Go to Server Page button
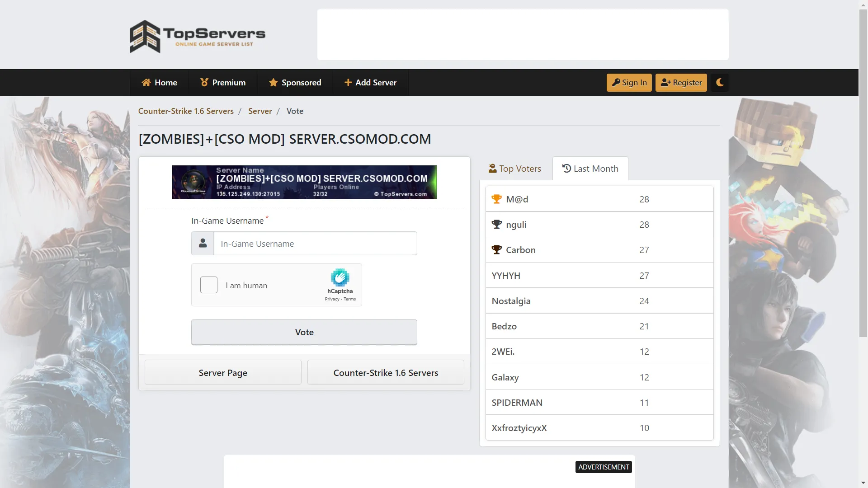Viewport: 868px width, 488px height. [x=223, y=373]
